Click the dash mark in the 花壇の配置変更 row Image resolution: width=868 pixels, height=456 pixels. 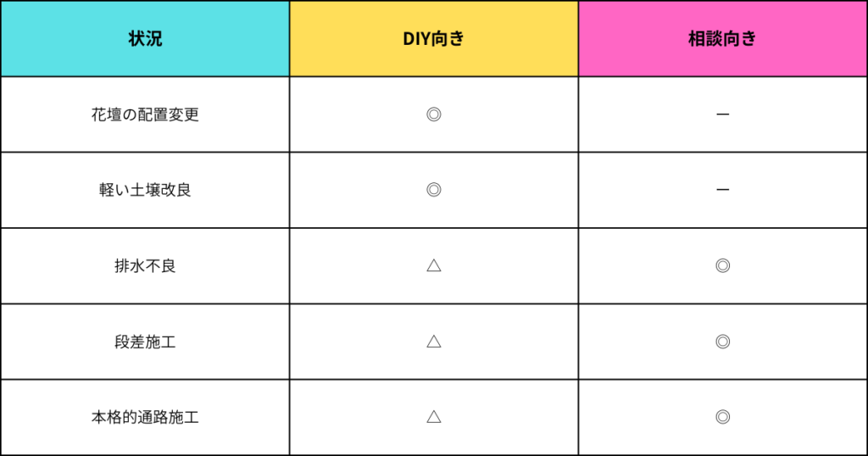(x=722, y=114)
